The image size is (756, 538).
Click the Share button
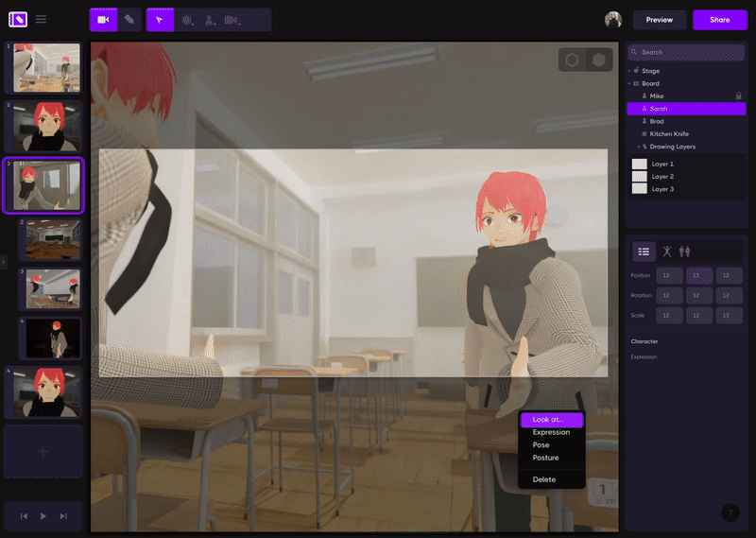pos(719,20)
